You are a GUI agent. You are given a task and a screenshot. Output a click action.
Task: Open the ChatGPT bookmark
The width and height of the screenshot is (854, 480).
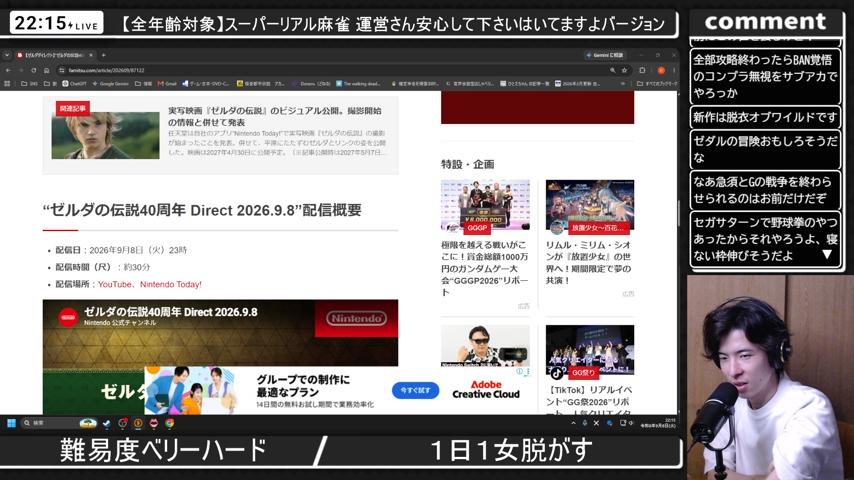tap(75, 83)
